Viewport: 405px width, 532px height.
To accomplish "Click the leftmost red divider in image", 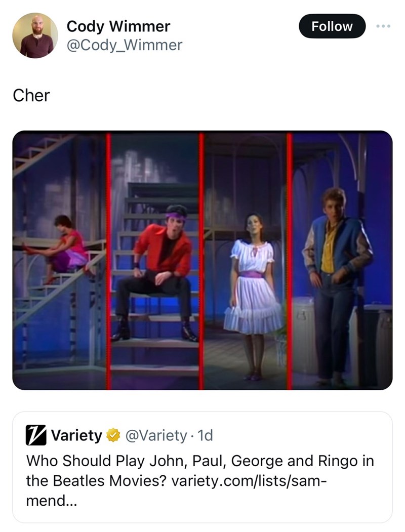I will pos(108,261).
